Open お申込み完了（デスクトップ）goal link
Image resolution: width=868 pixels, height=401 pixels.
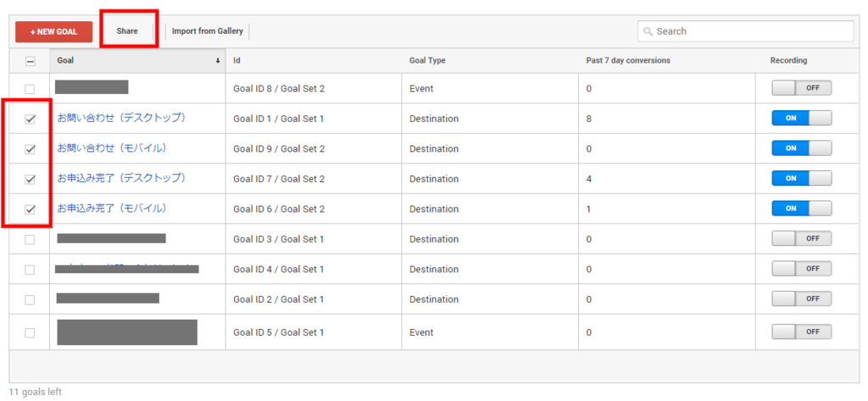(122, 178)
